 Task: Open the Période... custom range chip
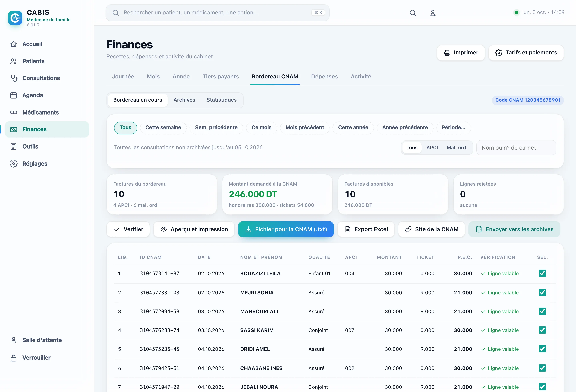453,128
